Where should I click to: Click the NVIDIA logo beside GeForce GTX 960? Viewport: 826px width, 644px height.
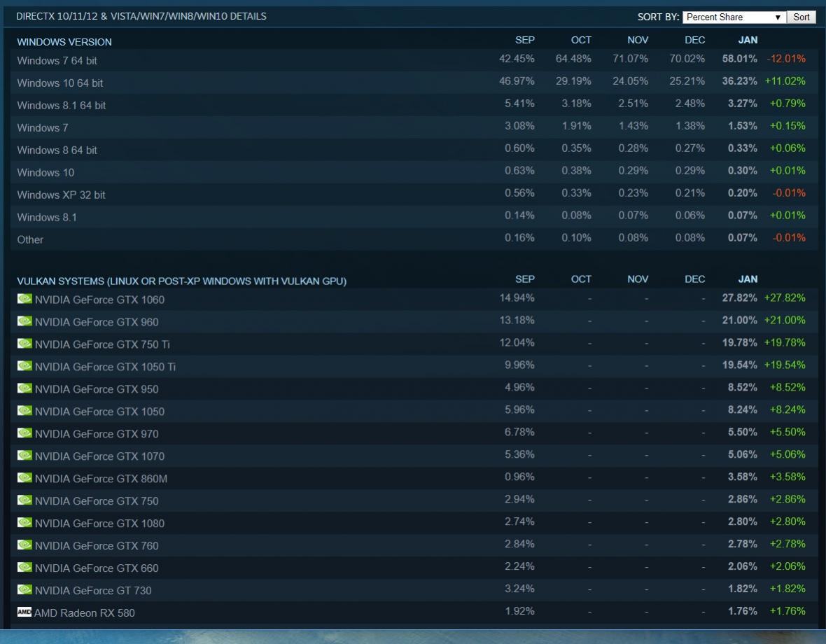pyautogui.click(x=24, y=321)
